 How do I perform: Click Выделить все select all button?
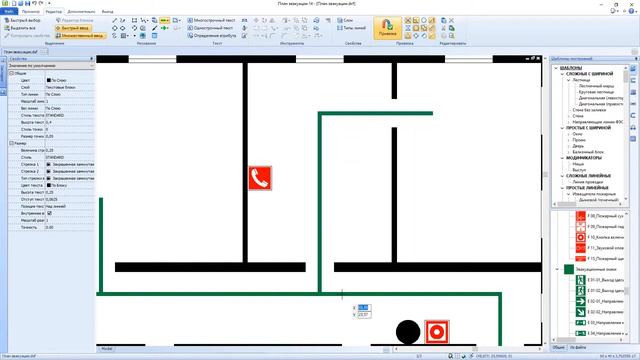point(20,28)
